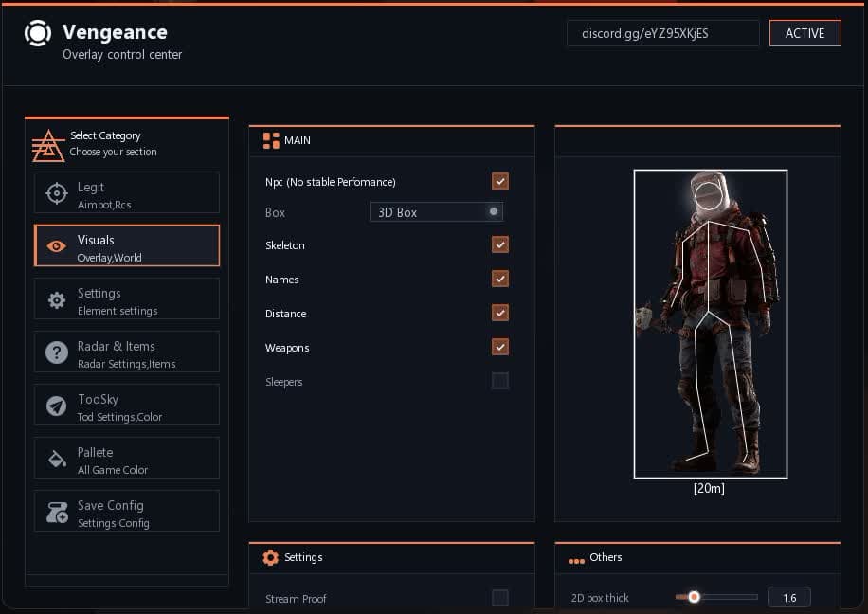Image resolution: width=868 pixels, height=614 pixels.
Task: Click the gear icon beside Element settings
Action: click(x=57, y=299)
